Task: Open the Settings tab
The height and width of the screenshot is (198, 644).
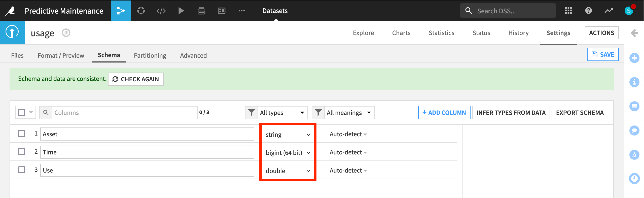Action: [558, 33]
